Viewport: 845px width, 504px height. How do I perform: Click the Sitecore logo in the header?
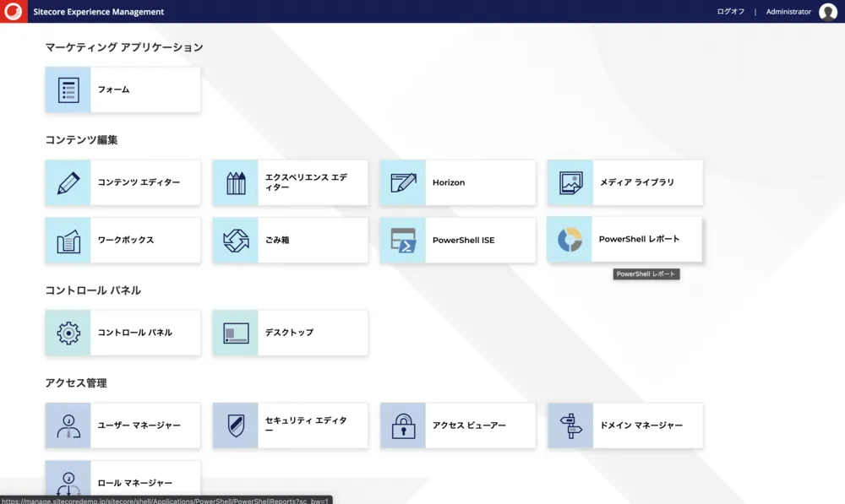[x=14, y=11]
